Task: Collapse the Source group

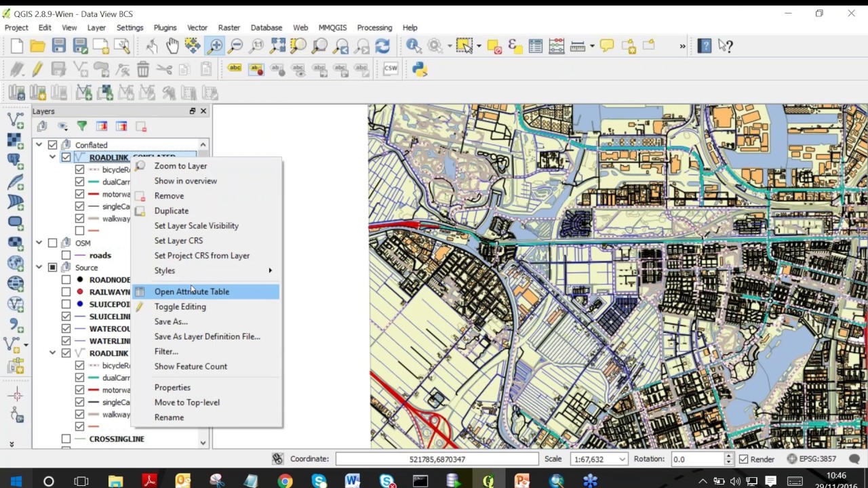Action: coord(39,268)
